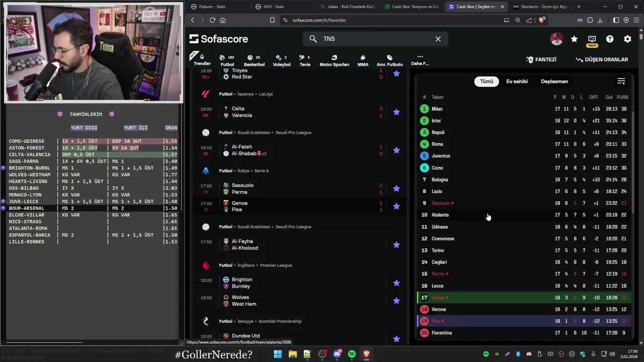The height and width of the screenshot is (362, 644).
Task: Select the Motor Sporları tab
Action: pos(334,60)
